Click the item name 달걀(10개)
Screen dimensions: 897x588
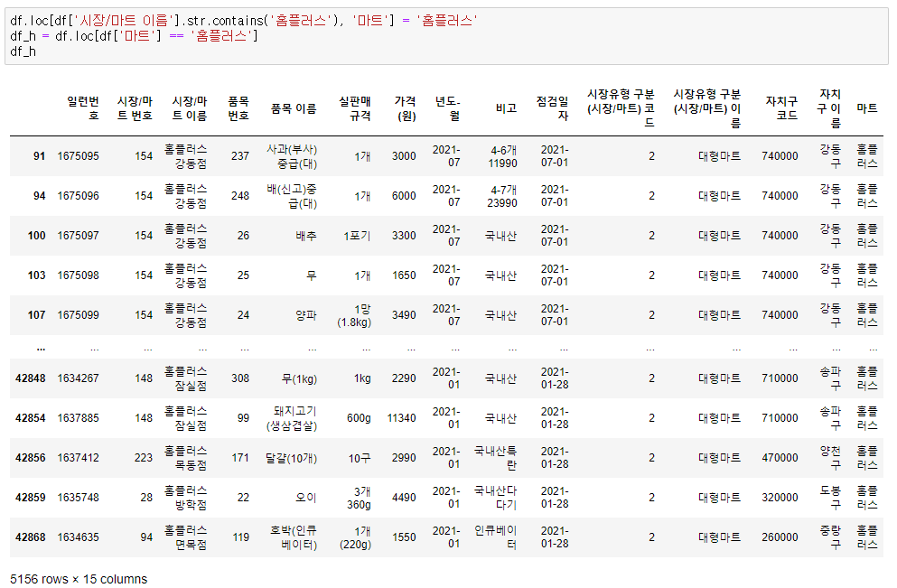291,458
